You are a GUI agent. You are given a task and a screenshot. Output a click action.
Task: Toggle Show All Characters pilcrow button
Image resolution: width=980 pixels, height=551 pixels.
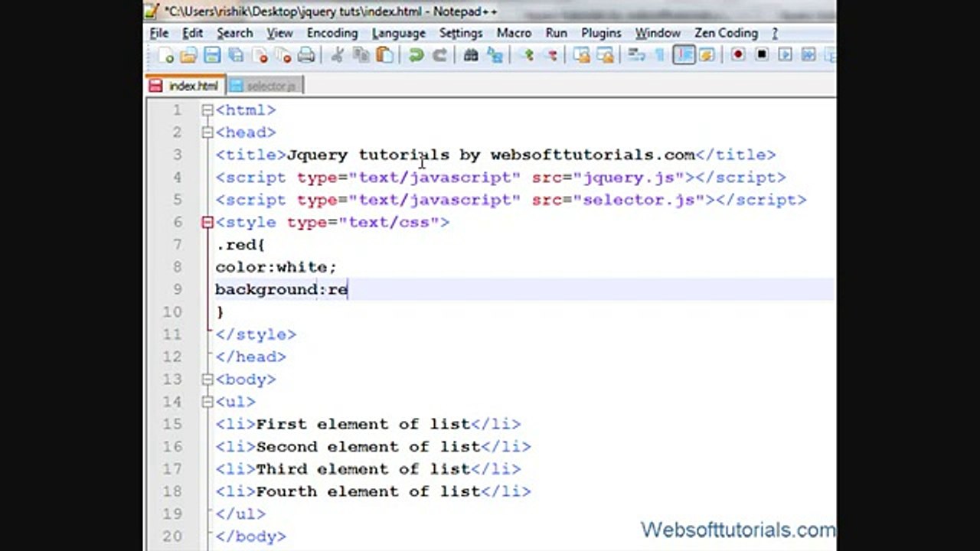660,55
